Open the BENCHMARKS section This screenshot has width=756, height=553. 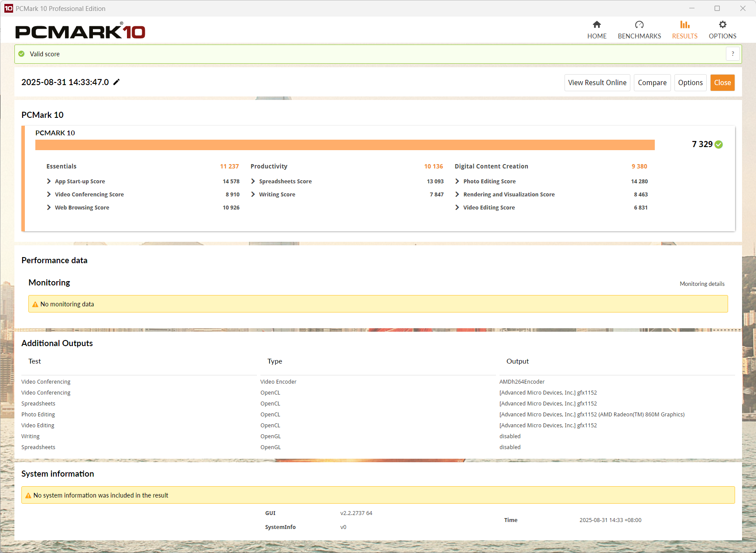point(640,30)
